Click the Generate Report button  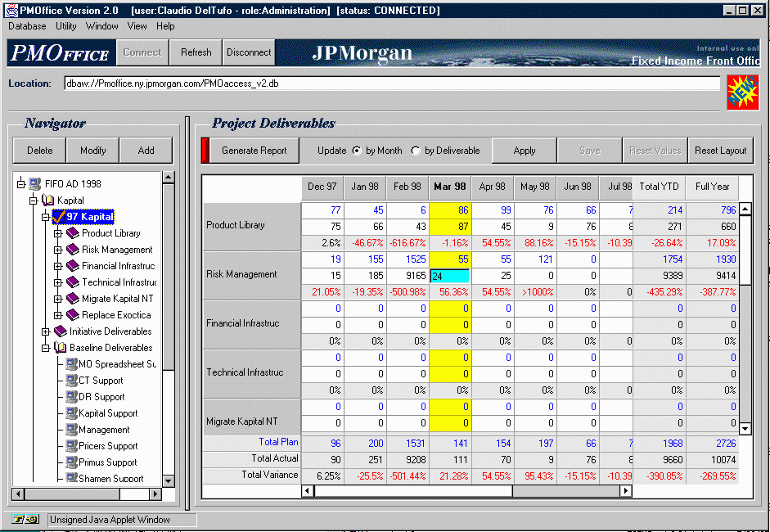[254, 151]
